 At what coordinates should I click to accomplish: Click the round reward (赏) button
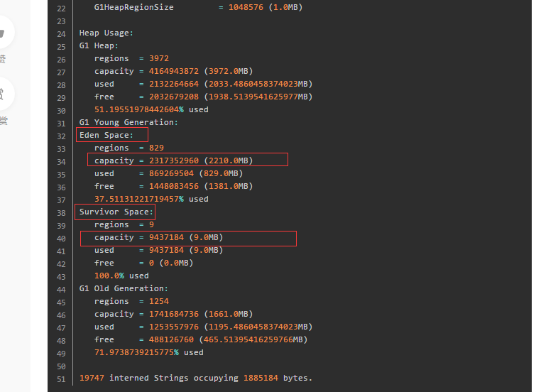[x=4, y=94]
